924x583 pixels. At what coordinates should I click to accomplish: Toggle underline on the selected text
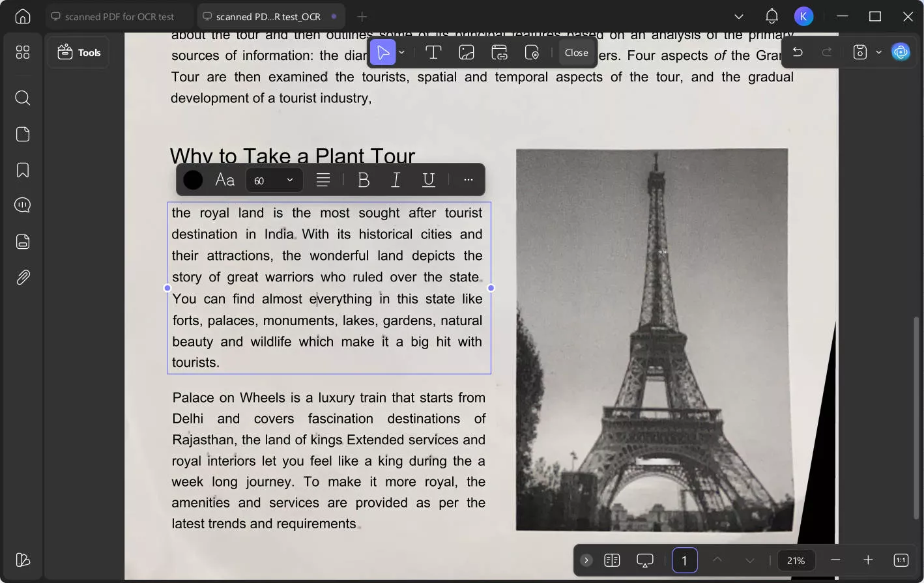(x=428, y=180)
